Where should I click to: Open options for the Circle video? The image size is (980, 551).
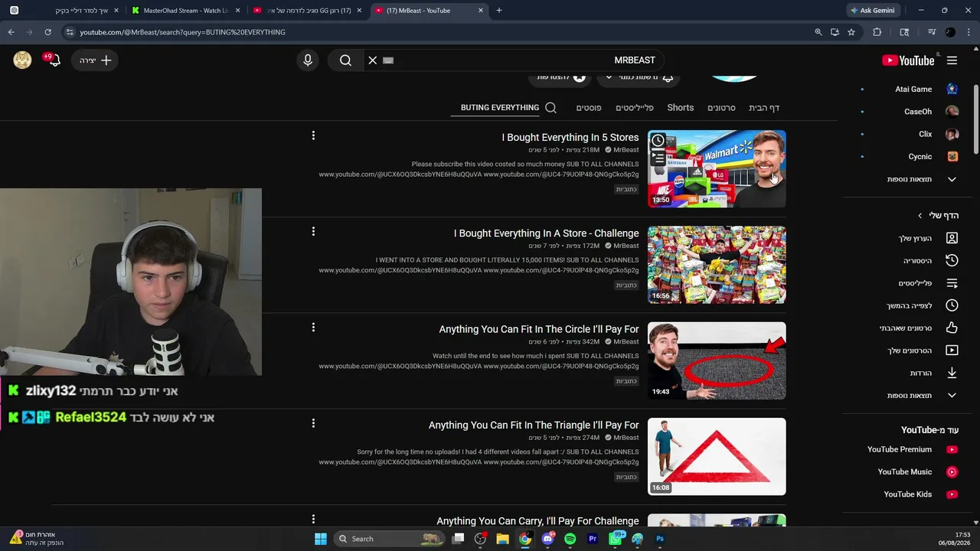313,328
